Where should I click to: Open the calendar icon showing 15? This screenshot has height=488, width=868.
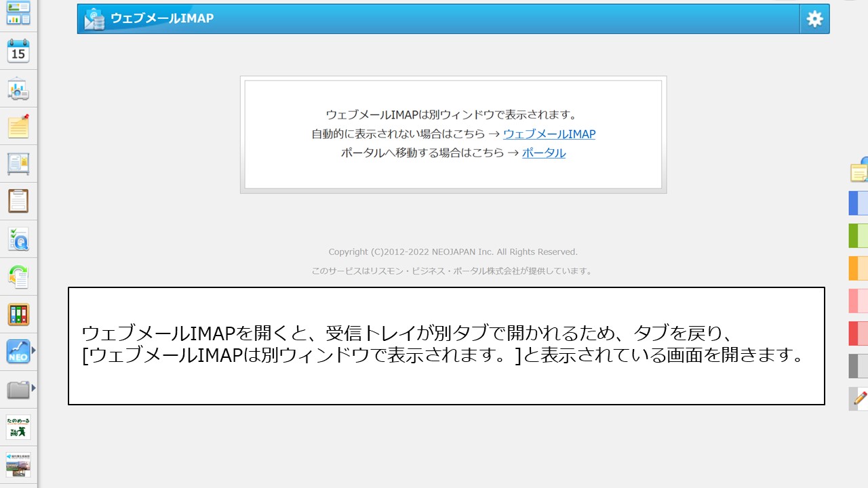18,51
